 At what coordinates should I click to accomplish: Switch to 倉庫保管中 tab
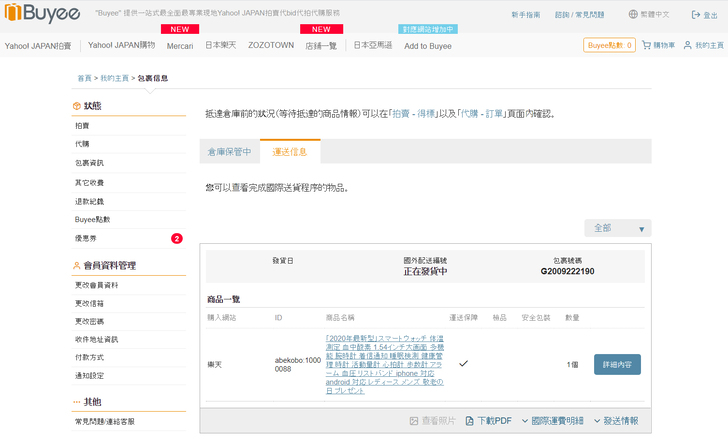pos(229,152)
